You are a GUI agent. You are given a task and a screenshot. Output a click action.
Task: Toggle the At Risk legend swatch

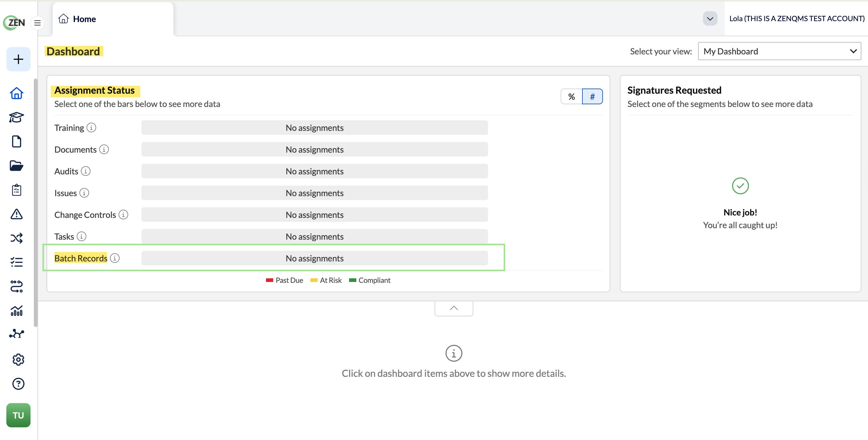[314, 280]
